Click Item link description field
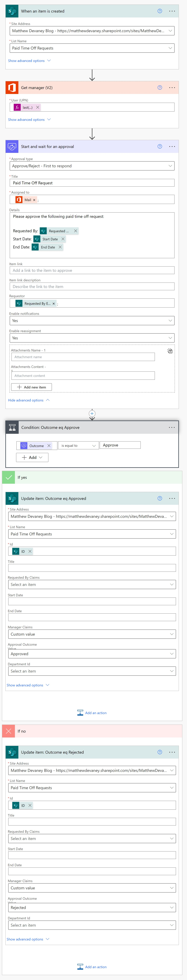The image size is (187, 980). tap(92, 287)
